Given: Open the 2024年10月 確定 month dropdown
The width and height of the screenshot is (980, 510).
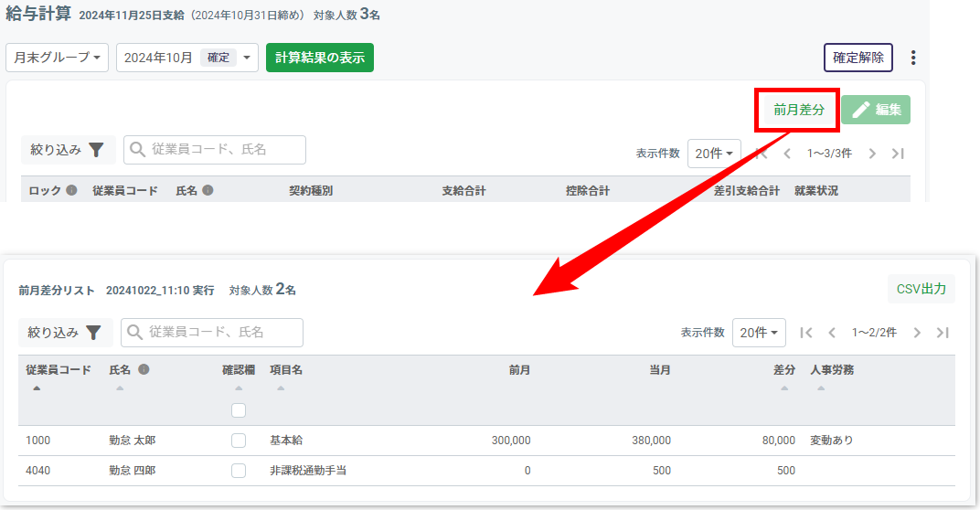Looking at the screenshot, I should (187, 58).
